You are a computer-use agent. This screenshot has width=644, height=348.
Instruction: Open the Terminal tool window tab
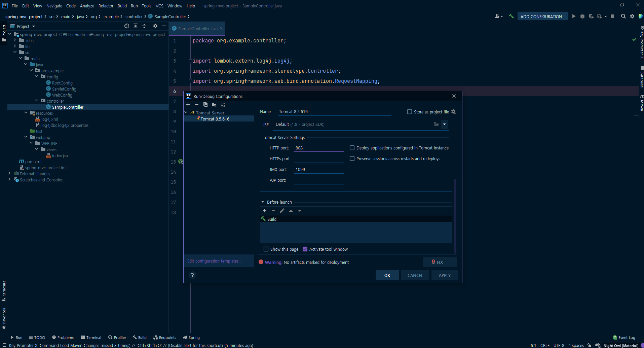[x=91, y=338]
